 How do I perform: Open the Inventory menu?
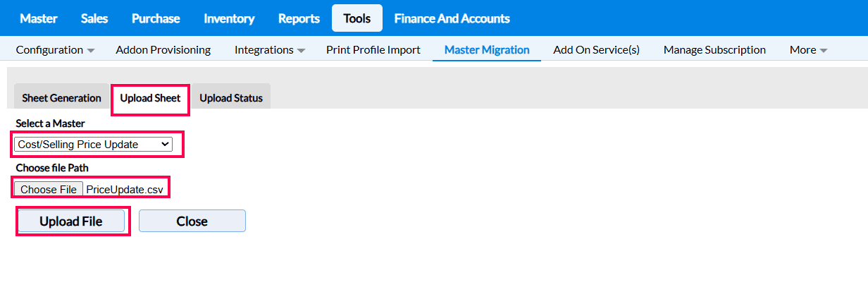tap(229, 18)
